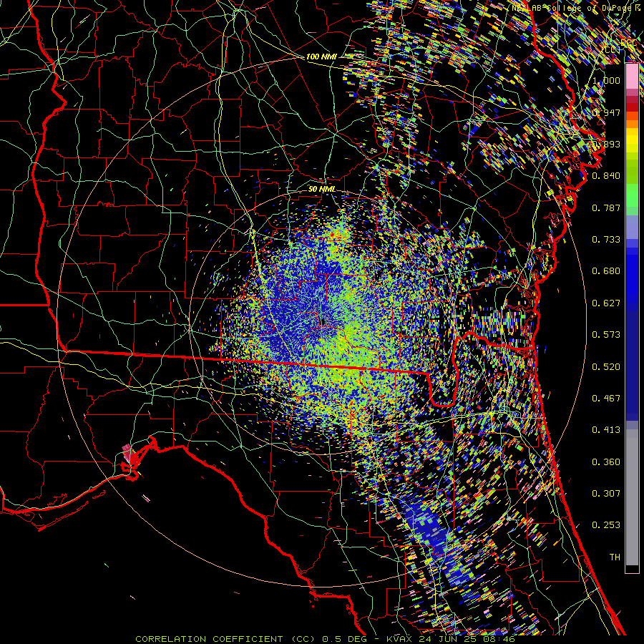Click the 0.253 legend value
This screenshot has width=644, height=644.
pos(606,525)
